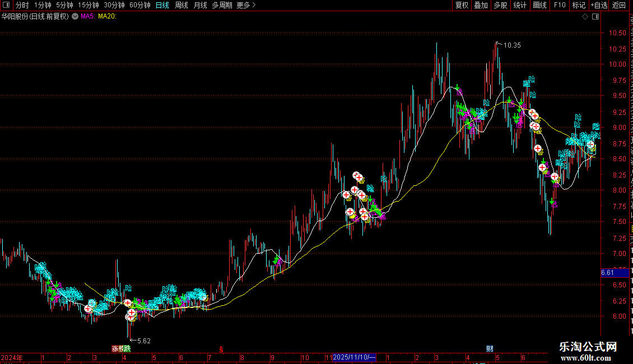The image size is (633, 364).
Task: Click the 张权跌 event marker near April
Action: tap(121, 349)
